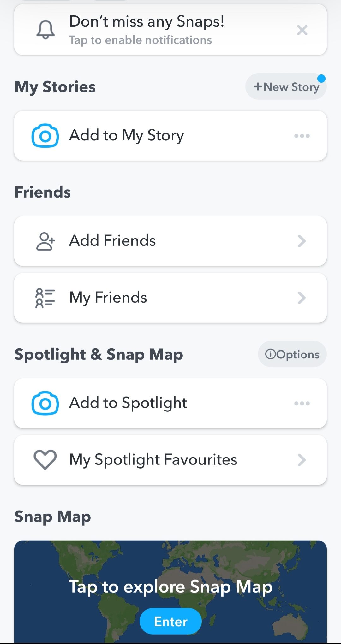The height and width of the screenshot is (644, 341).
Task: Open My Spotlight Favourites chevron
Action: coord(302,460)
